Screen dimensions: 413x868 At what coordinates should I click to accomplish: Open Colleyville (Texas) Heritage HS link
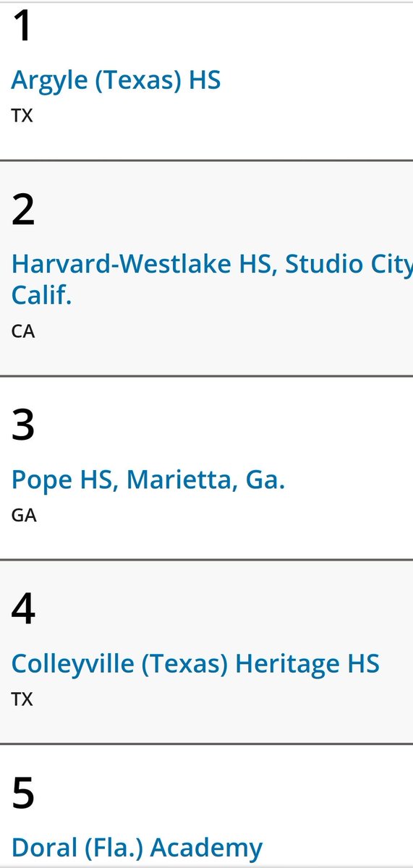pyautogui.click(x=195, y=664)
